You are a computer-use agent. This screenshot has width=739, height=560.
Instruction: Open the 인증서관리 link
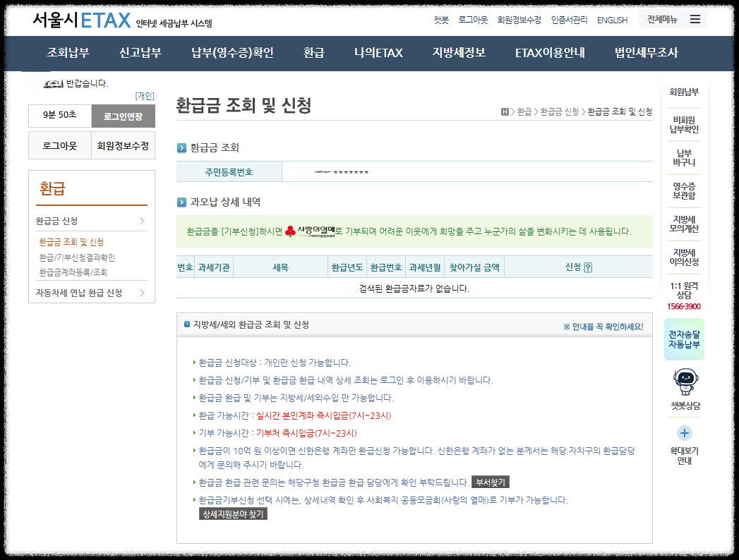(570, 20)
